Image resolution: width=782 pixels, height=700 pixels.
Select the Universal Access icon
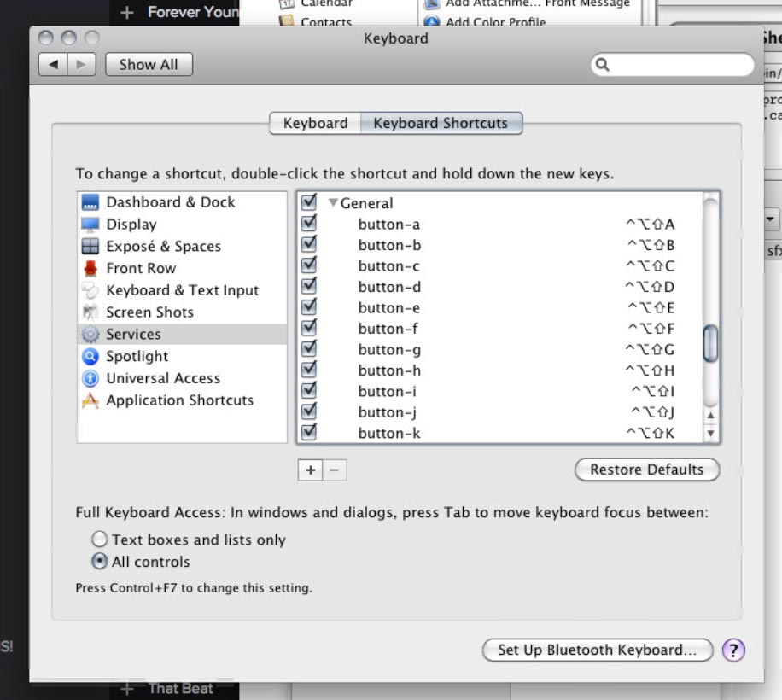(x=90, y=378)
